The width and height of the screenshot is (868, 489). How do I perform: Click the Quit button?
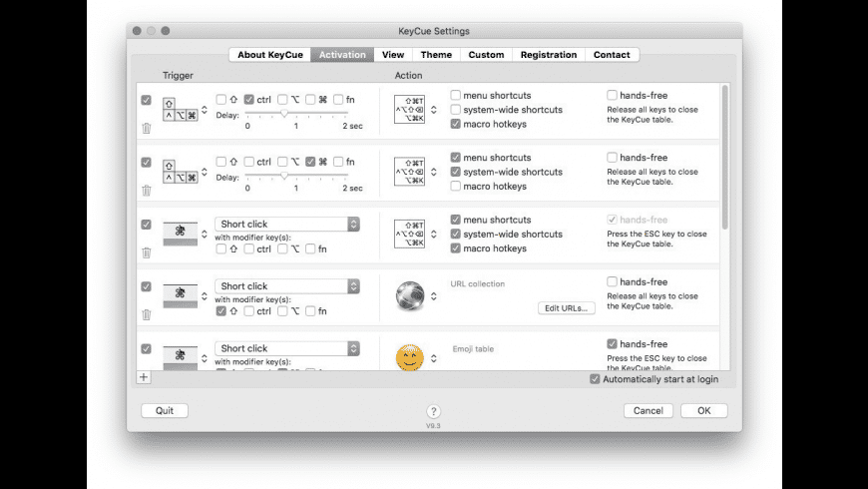[x=165, y=410]
